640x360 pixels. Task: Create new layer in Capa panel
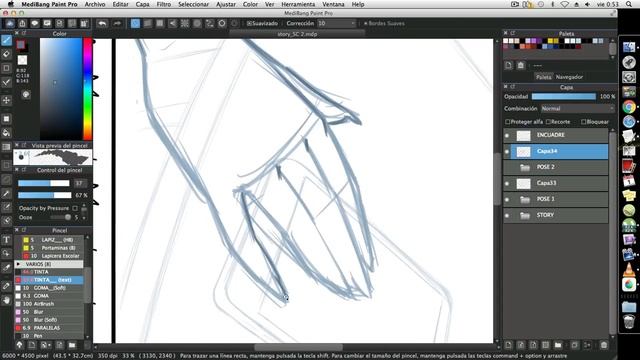click(508, 345)
